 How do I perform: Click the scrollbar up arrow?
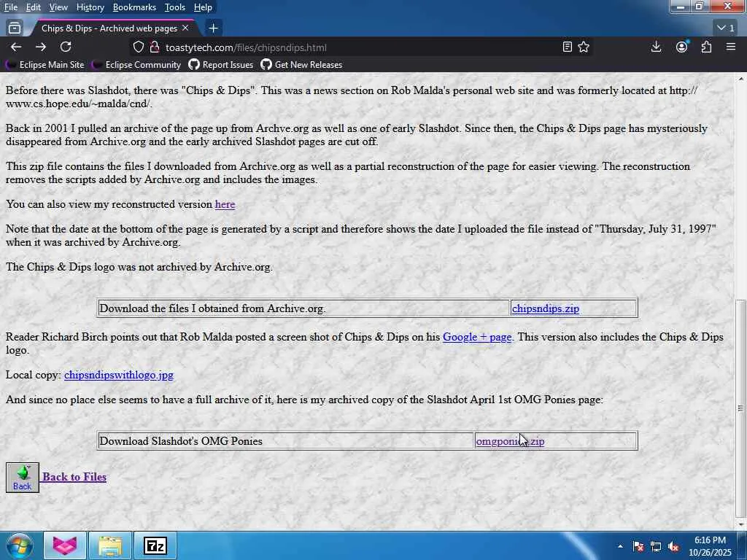coord(740,79)
